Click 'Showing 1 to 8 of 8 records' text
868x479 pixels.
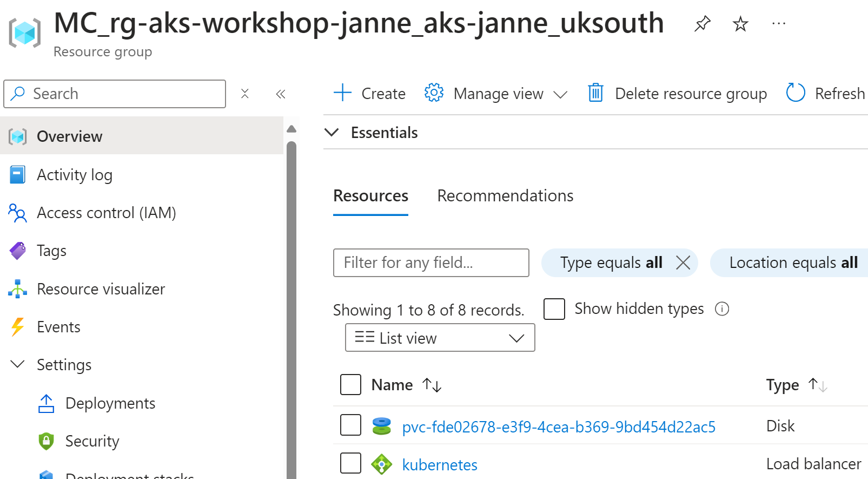[x=428, y=310]
